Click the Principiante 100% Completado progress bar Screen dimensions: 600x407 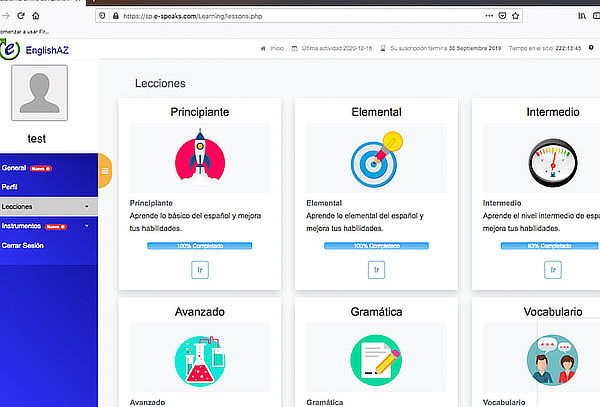198,245
